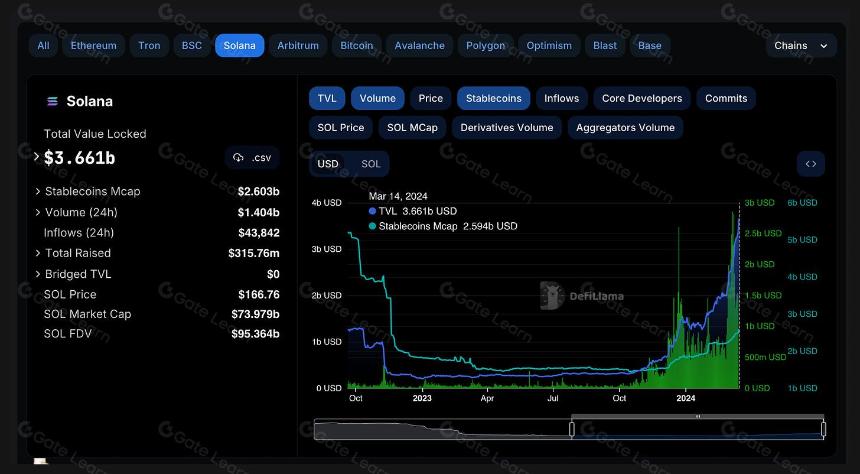Select the Solana chain tab
Viewport: 860px width, 474px height.
coord(240,46)
